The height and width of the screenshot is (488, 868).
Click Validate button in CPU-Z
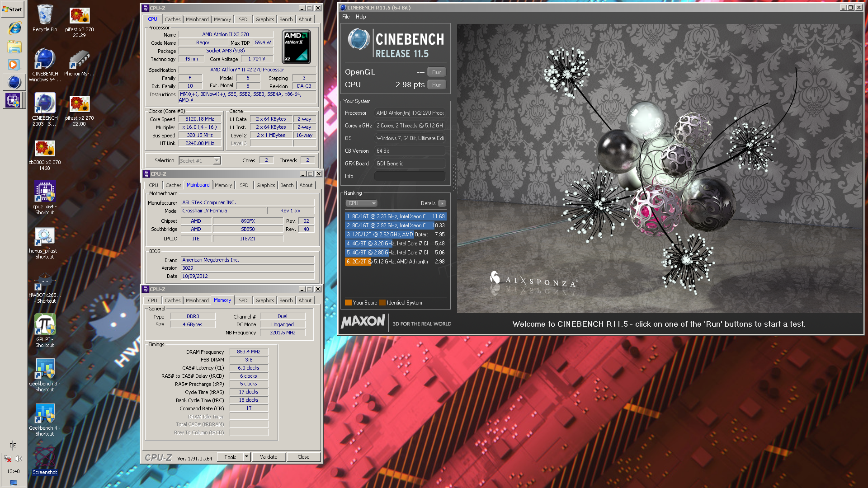pyautogui.click(x=269, y=457)
